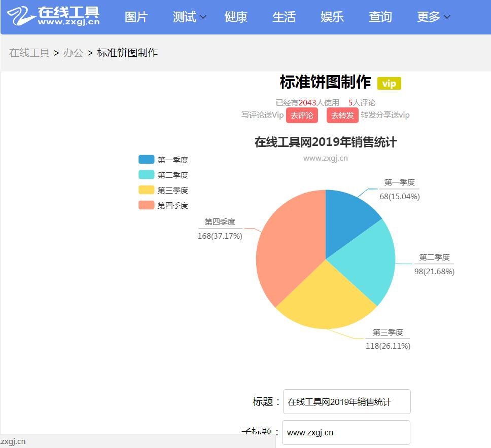This screenshot has width=491, height=448.
Task: Toggle 第一季度 legend item
Action: (x=163, y=160)
